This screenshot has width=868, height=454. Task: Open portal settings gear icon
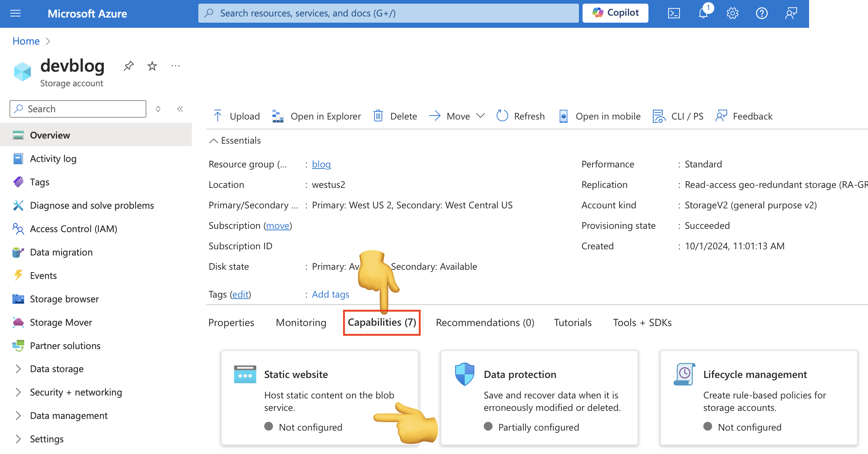(732, 14)
